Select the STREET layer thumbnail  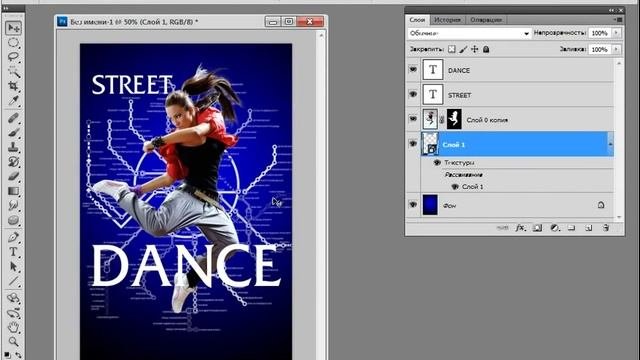click(433, 94)
